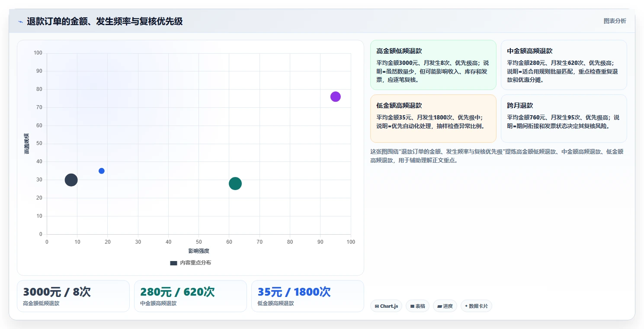Click the 平均金额35元 text in orange card
The image size is (644, 329).
pyautogui.click(x=395, y=118)
